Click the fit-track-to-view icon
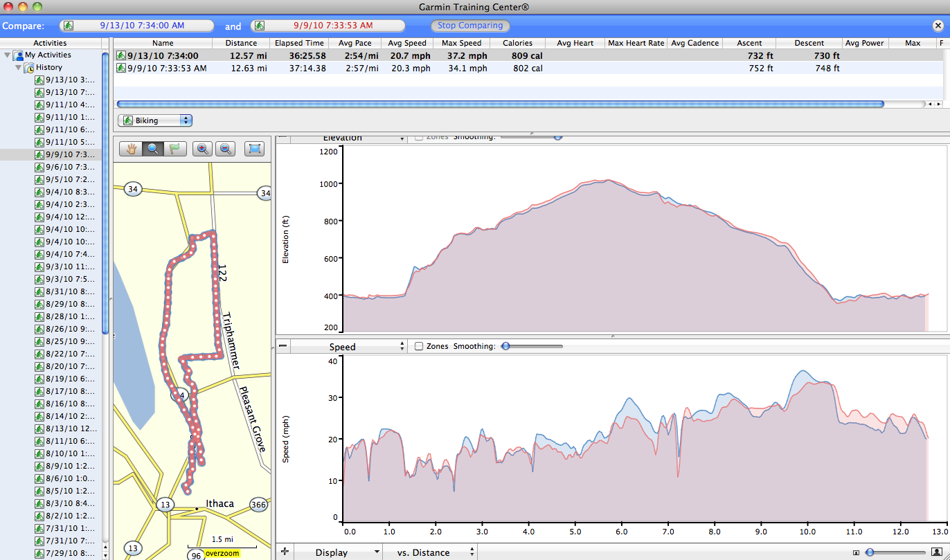950x560 pixels. [254, 148]
